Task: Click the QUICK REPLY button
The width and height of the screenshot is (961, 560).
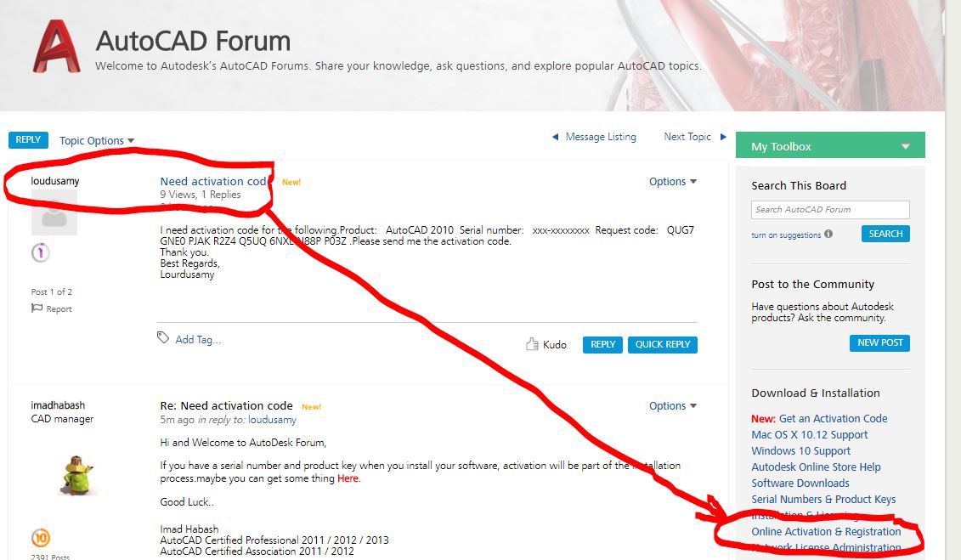Action: pos(663,345)
